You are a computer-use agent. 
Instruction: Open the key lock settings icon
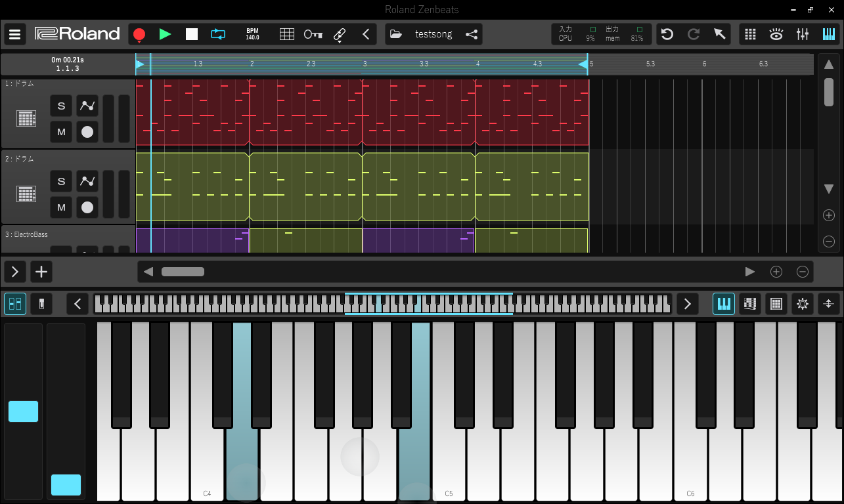tap(313, 34)
